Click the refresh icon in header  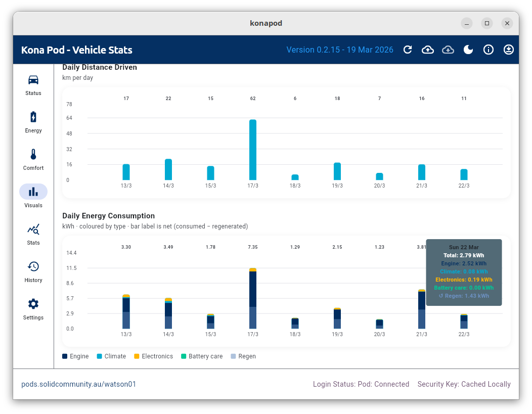coord(408,50)
